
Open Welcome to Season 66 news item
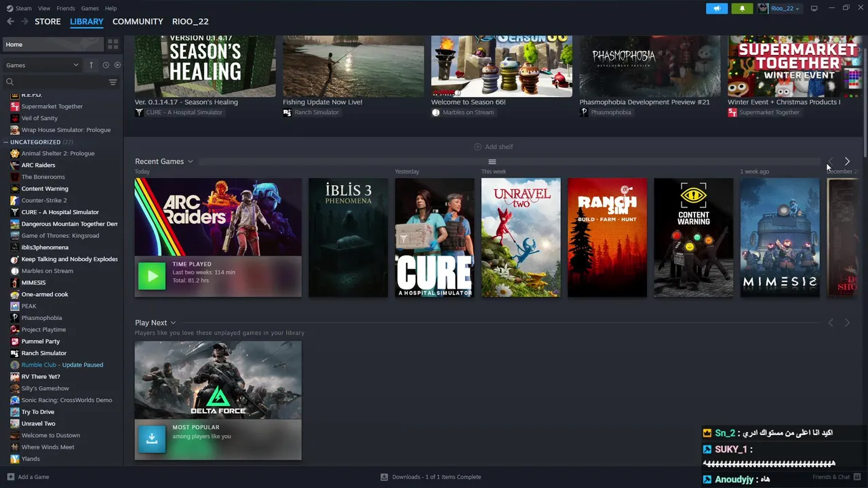coord(469,102)
